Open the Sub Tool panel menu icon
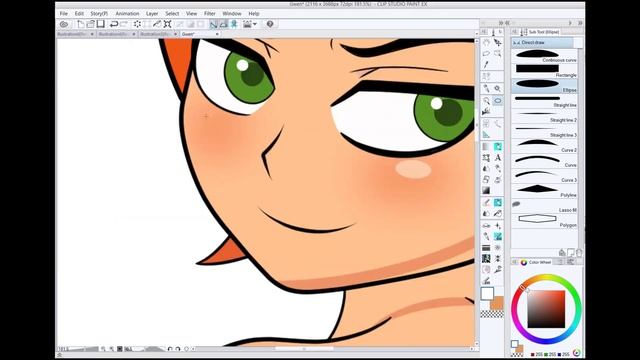This screenshot has width=640, height=360. pos(515,32)
